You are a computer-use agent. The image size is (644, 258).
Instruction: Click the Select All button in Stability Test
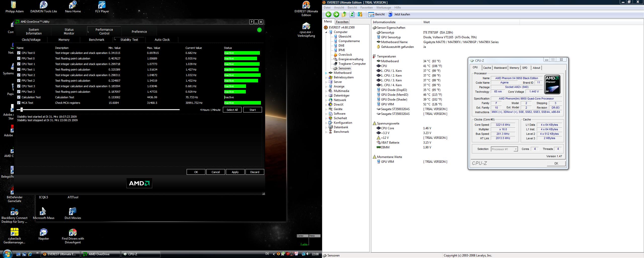pyautogui.click(x=232, y=110)
